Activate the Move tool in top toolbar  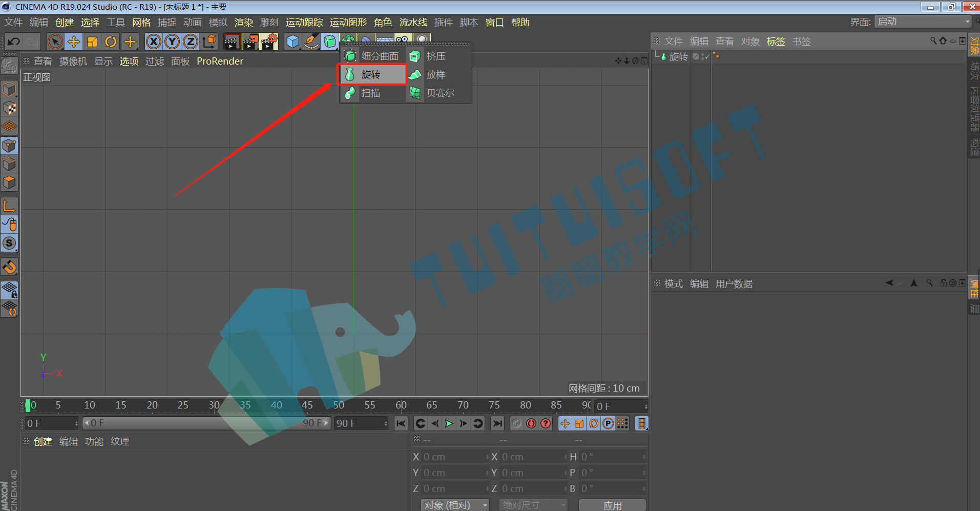(74, 42)
